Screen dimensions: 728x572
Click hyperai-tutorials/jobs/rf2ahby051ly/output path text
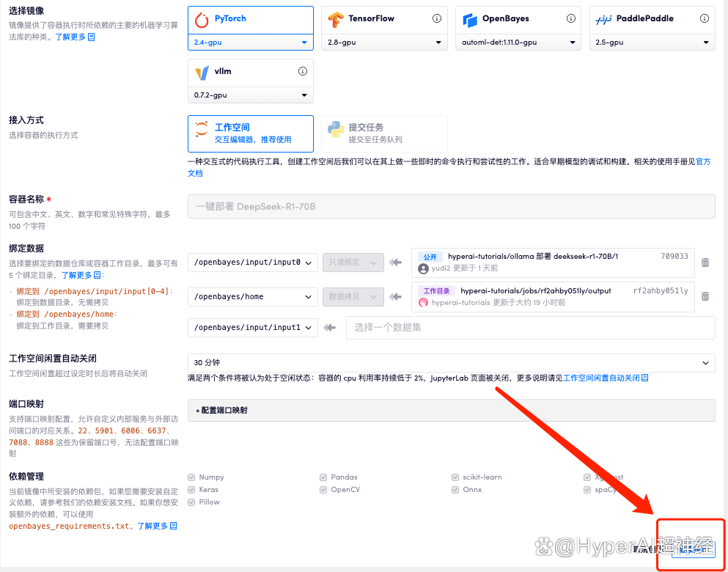pyautogui.click(x=536, y=290)
